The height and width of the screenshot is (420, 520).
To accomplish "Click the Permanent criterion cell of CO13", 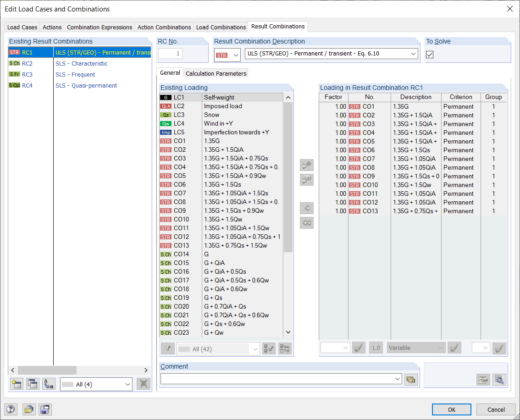I will (x=461, y=211).
